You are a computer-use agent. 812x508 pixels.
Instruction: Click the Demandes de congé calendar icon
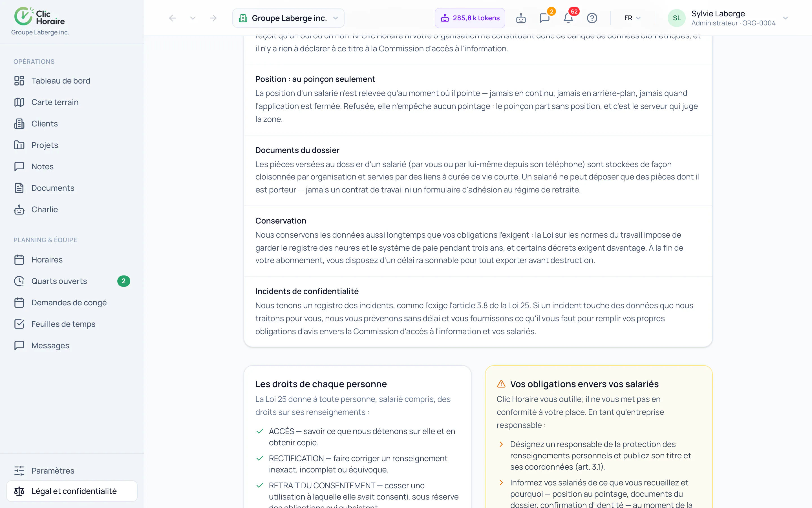19,303
